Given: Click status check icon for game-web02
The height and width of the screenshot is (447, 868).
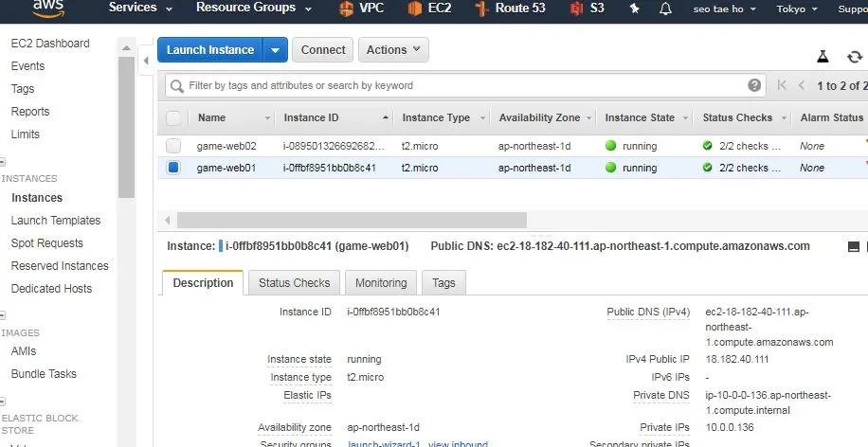Looking at the screenshot, I should [707, 146].
